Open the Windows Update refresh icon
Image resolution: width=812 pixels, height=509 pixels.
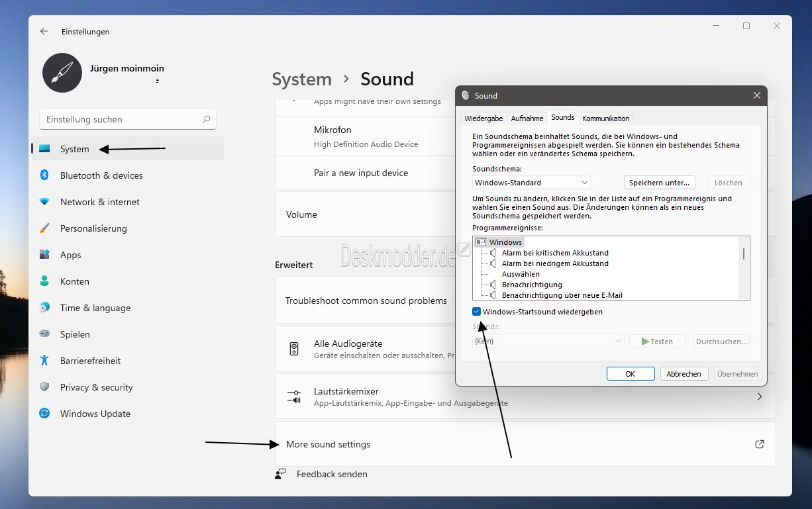[x=44, y=414]
